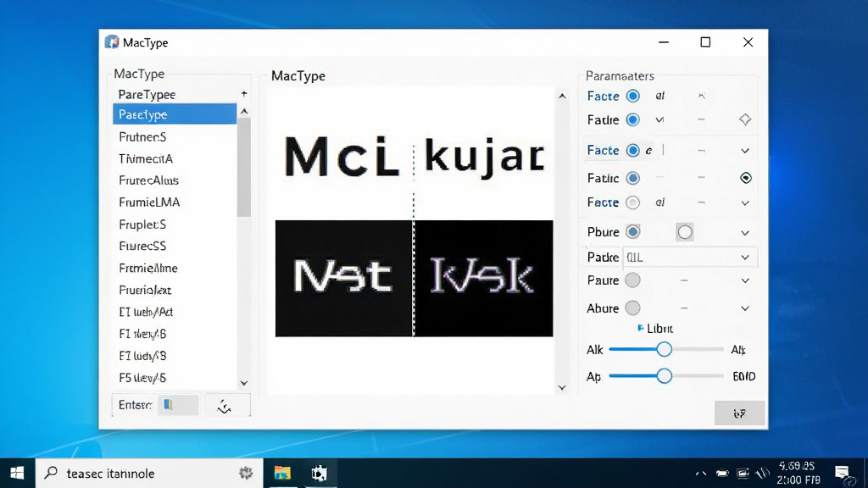
Task: Click the up arrow of the profile list scrollbar
Action: 244,111
